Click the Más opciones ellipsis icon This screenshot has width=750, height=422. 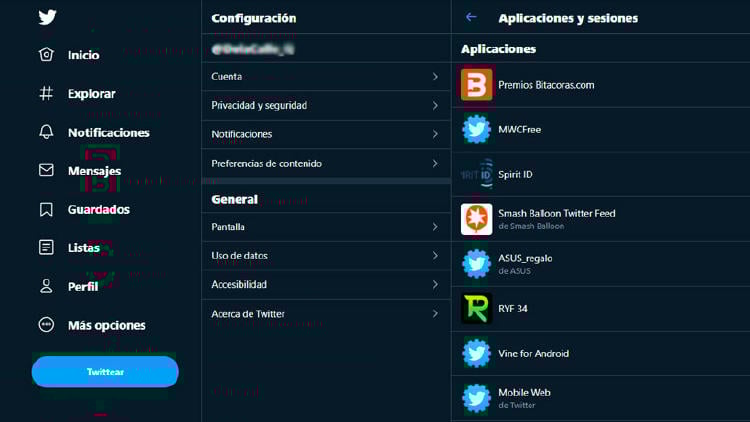pos(46,325)
